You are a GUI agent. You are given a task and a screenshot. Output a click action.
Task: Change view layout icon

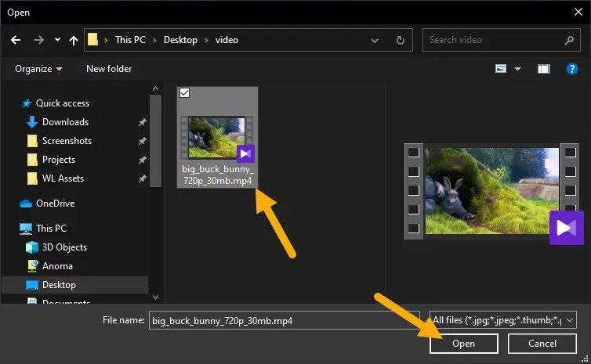point(501,69)
